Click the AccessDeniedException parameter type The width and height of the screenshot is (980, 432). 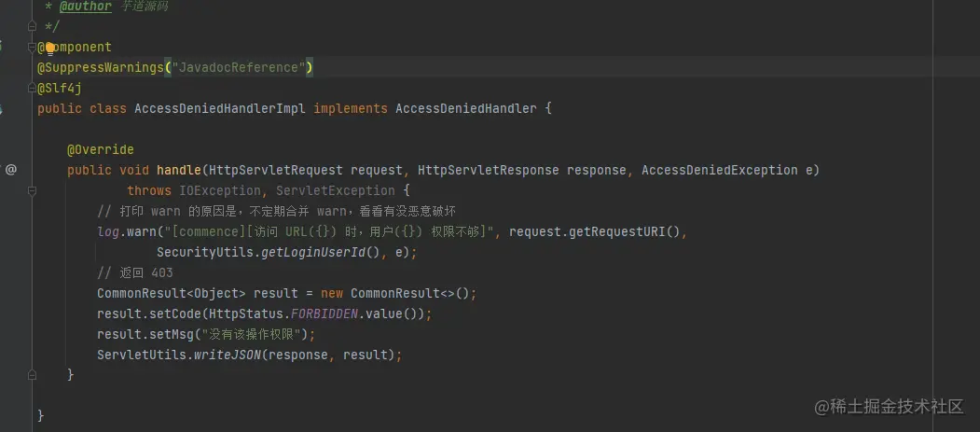coord(719,170)
